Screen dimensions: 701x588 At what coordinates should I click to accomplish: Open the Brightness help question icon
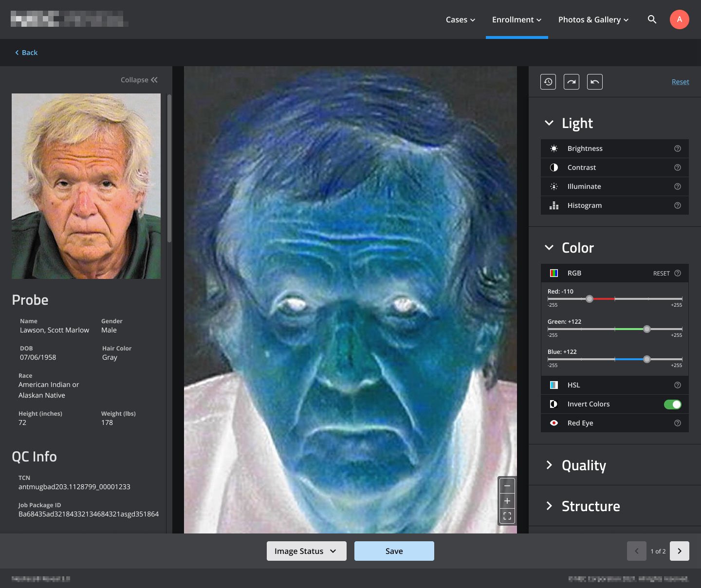[x=678, y=148]
